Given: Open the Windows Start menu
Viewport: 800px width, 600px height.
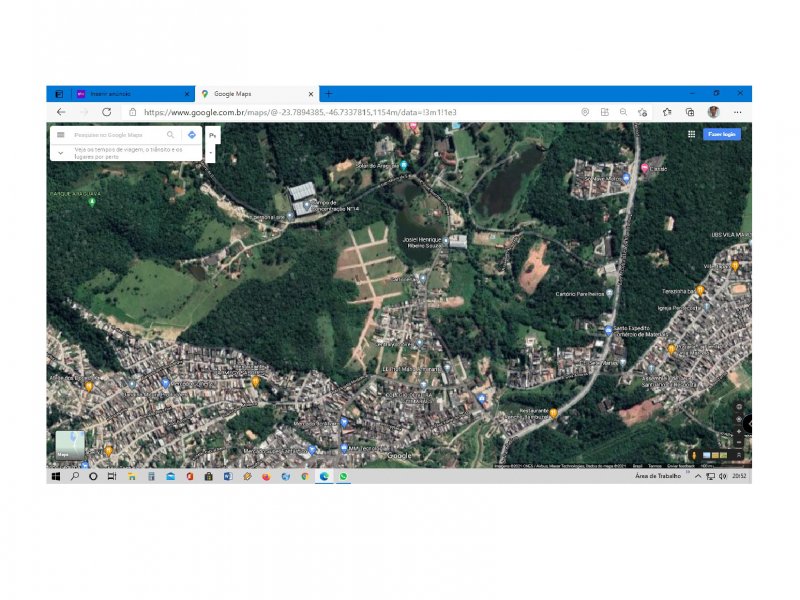Looking at the screenshot, I should click(56, 476).
